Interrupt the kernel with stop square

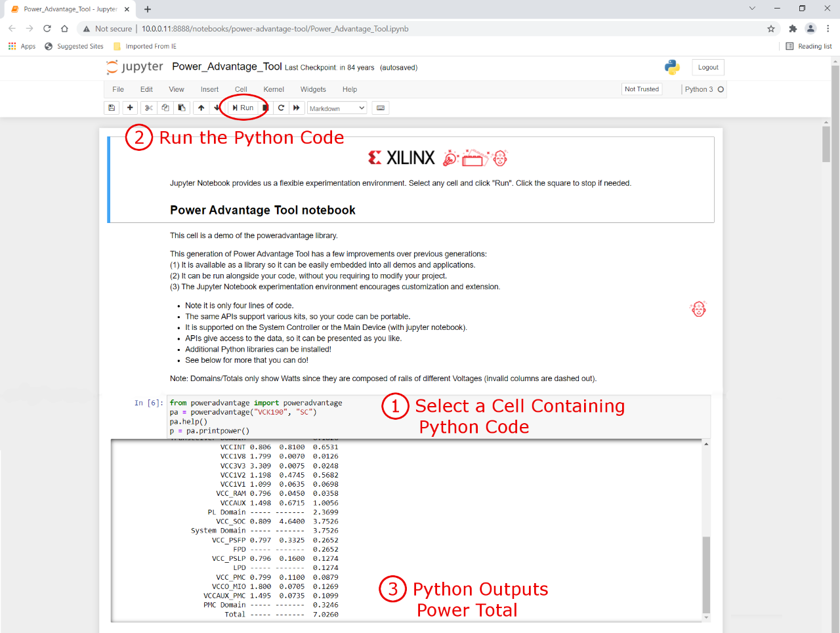(264, 108)
